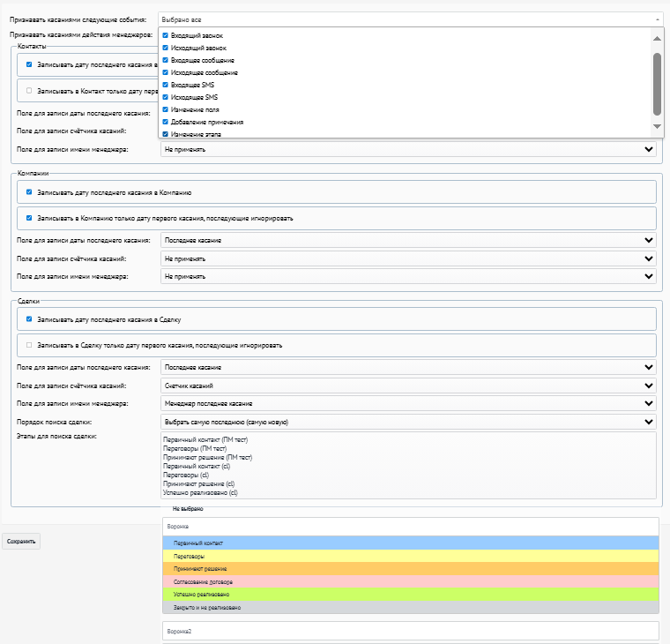Viewport: 670px width, 644px height.
Task: Click the events list scrollbar thumb
Action: pos(657,84)
